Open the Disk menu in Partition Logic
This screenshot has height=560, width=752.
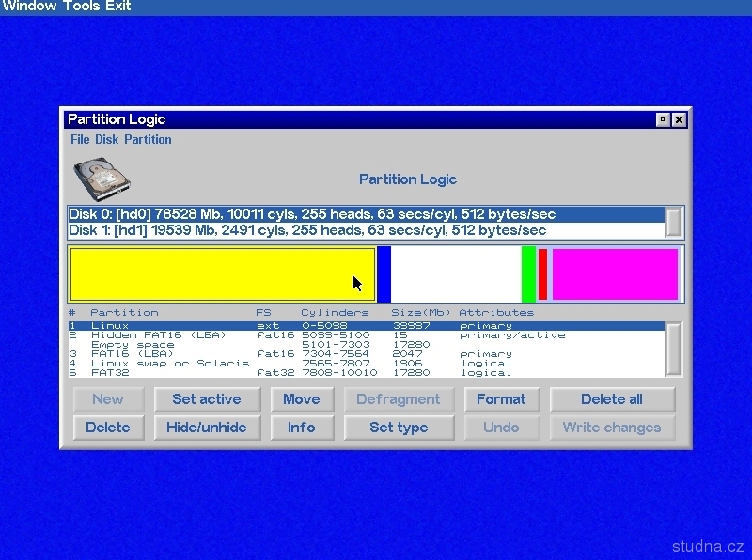(x=106, y=139)
